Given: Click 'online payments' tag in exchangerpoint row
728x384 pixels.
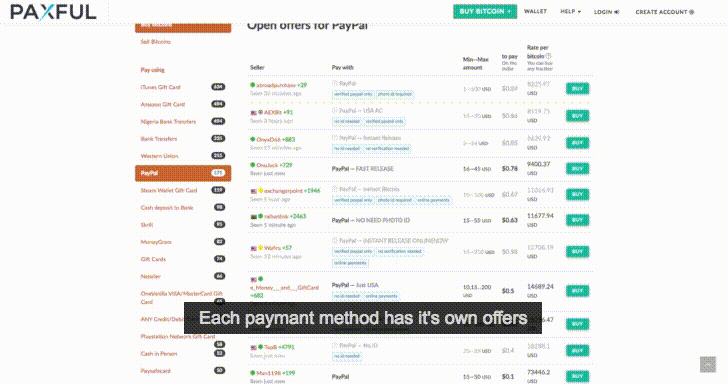Looking at the screenshot, I should point(433,200).
